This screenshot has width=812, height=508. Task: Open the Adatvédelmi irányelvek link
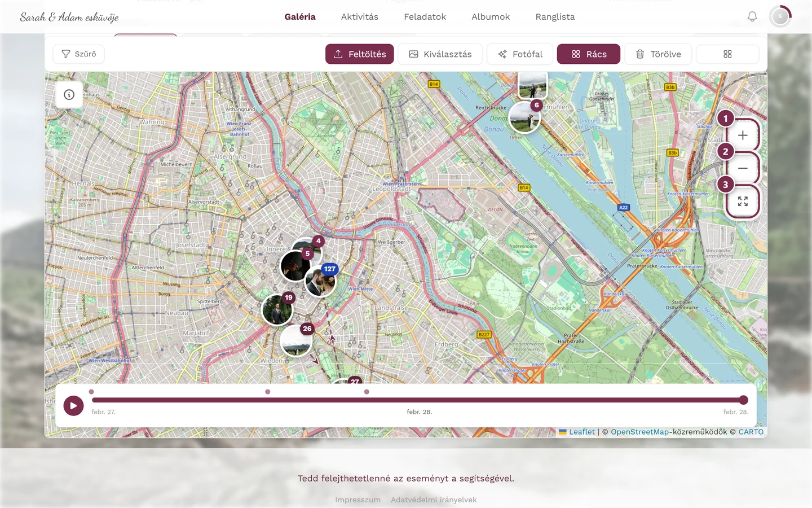coord(434,500)
